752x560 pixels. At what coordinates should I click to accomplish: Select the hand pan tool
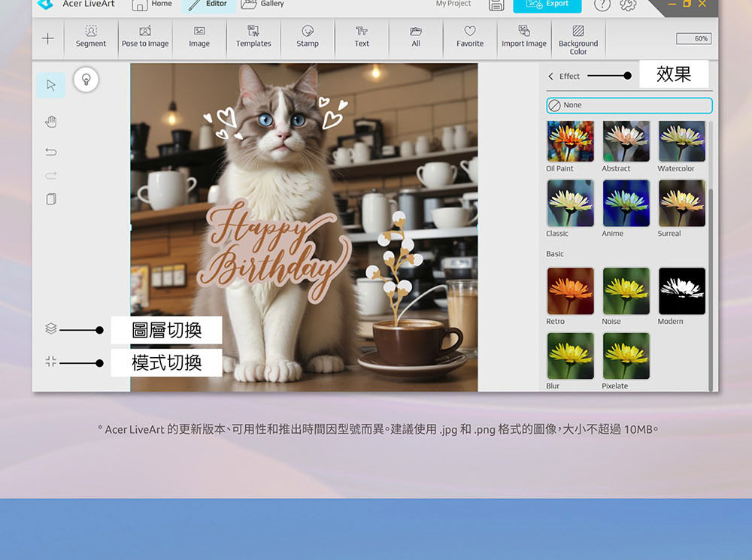click(x=51, y=122)
